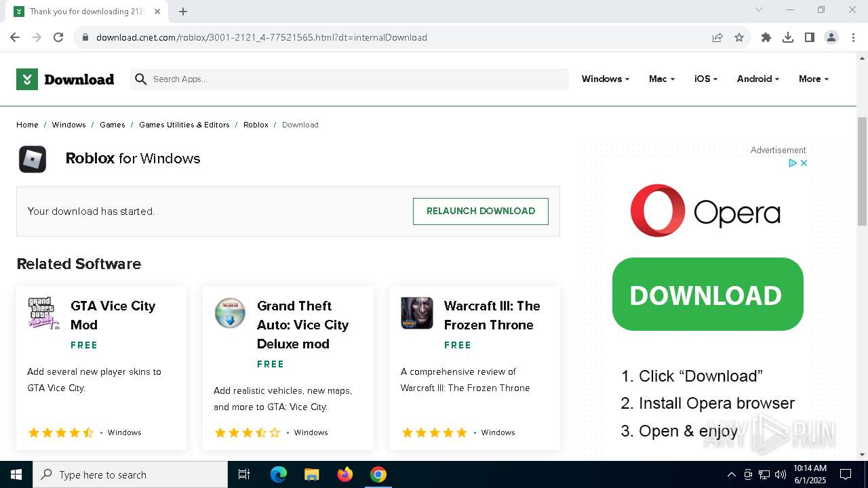
Task: Click the AdChoices triangle icon
Action: [x=792, y=163]
